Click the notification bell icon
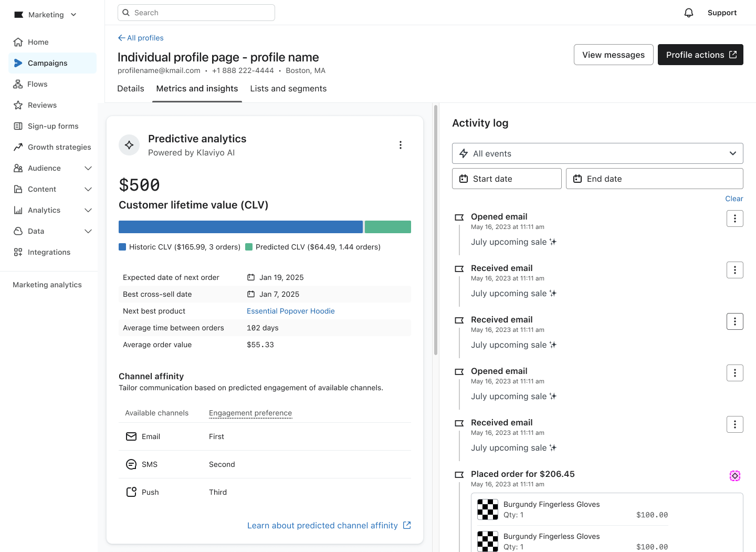756x552 pixels. coord(689,12)
